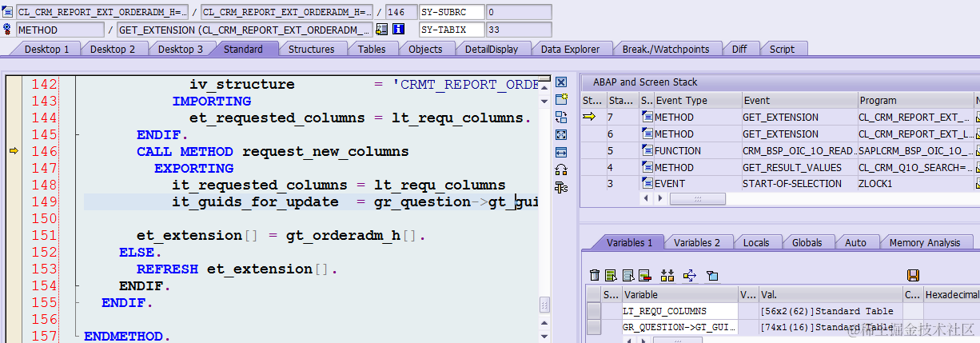The height and width of the screenshot is (343, 980).
Task: Open the Break./Watchpoints tab
Action: coord(666,49)
